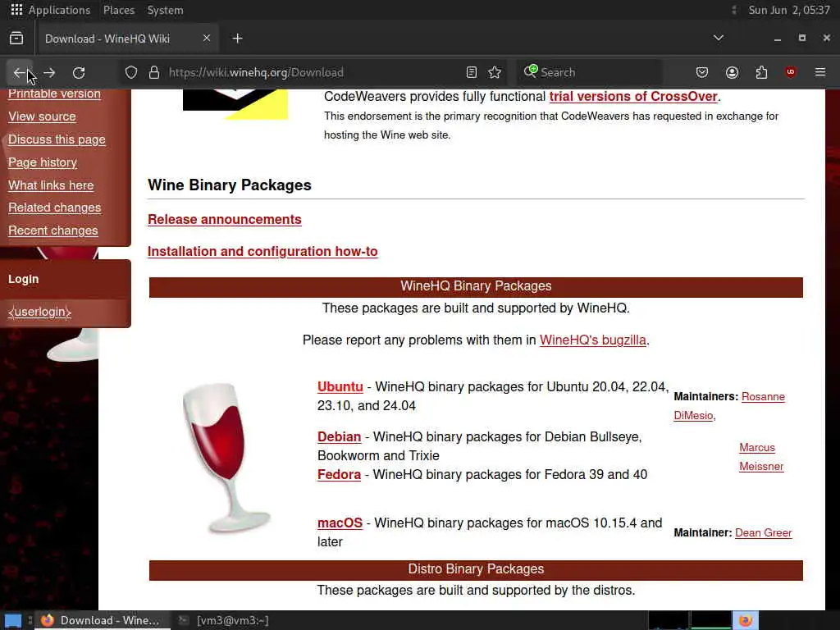This screenshot has width=840, height=630.
Task: Click the clock Sun Jun 2, 05:37
Action: tap(789, 10)
